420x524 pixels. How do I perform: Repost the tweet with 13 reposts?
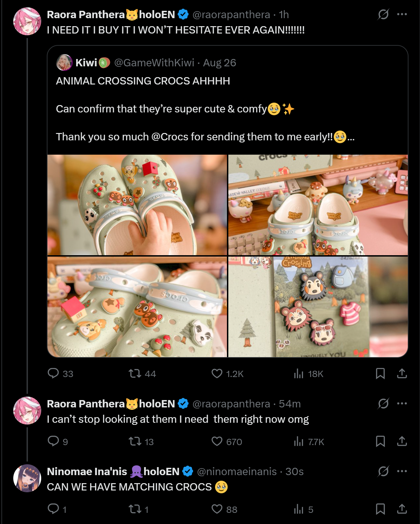pos(135,442)
